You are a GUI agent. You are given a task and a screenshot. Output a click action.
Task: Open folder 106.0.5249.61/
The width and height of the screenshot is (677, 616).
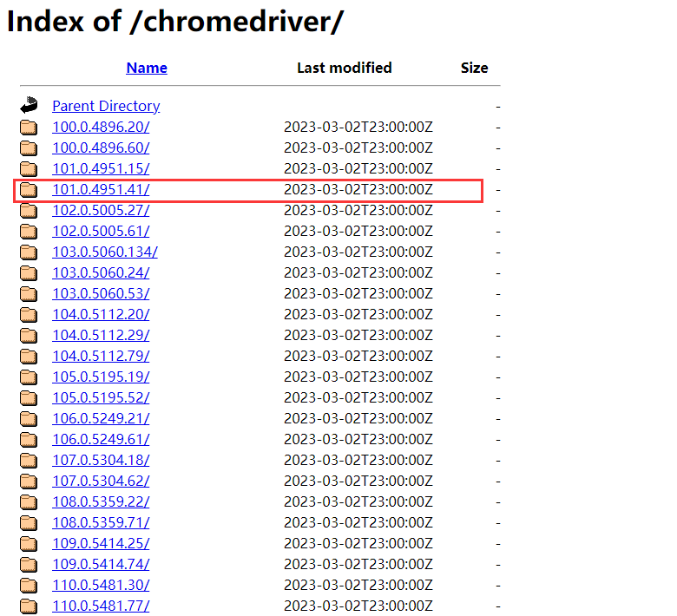tap(101, 440)
